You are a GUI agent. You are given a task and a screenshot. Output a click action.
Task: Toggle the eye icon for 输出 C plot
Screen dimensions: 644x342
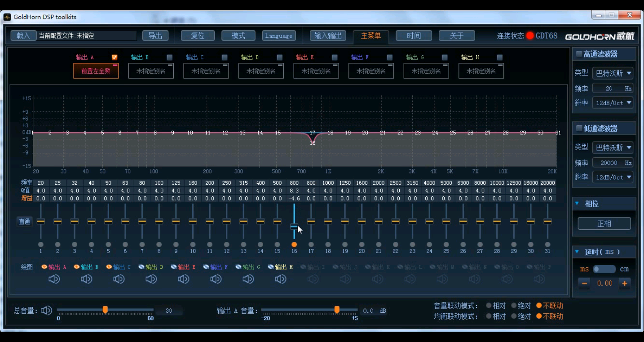(x=109, y=267)
